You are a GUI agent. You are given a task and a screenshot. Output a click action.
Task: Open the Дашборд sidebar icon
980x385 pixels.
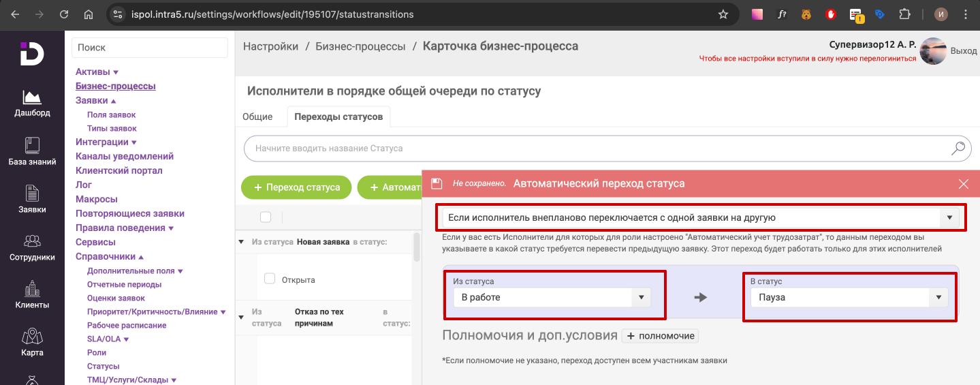pyautogui.click(x=32, y=104)
